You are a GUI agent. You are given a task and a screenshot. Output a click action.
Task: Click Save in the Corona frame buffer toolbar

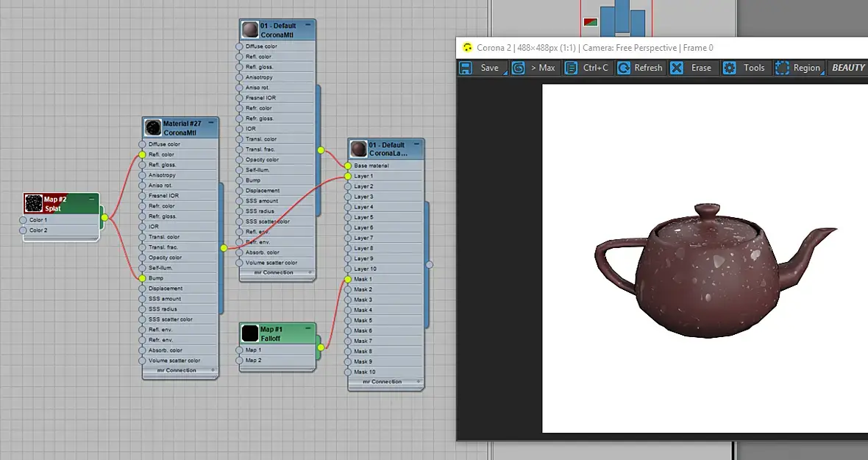482,68
